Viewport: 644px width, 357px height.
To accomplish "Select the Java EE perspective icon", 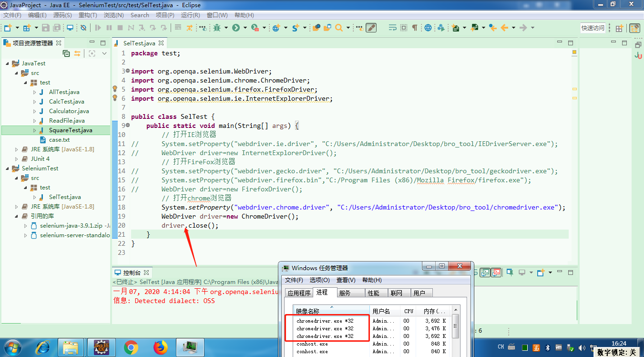I will point(634,28).
